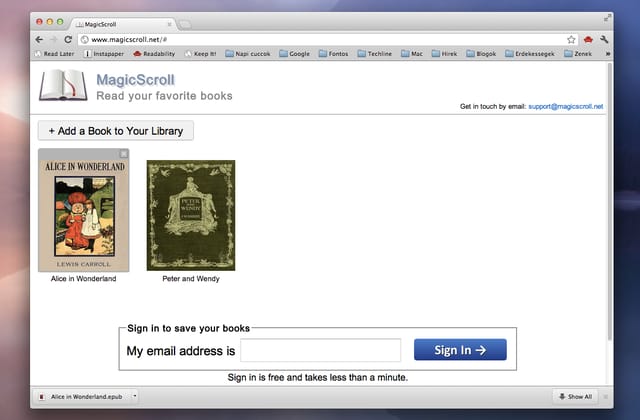The width and height of the screenshot is (640, 420).
Task: Open the Alice in Wonderland.epub download menu arrow
Action: click(x=135, y=396)
